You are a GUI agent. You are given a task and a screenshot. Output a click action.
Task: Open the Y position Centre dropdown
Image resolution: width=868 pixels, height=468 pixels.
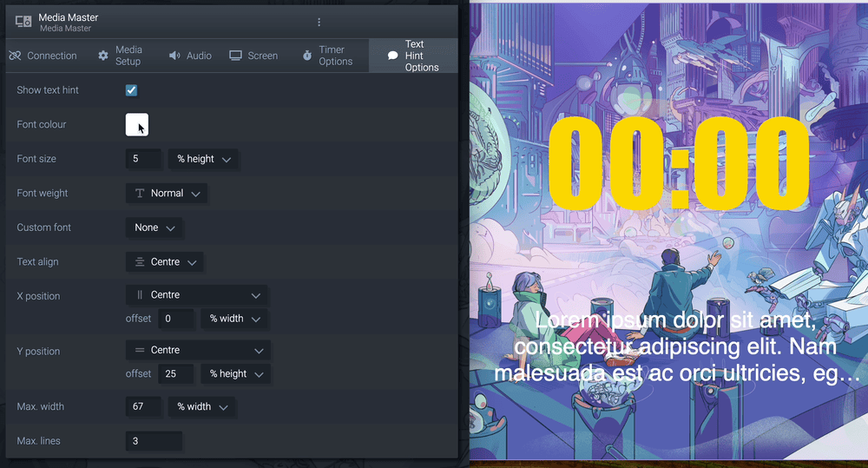198,350
